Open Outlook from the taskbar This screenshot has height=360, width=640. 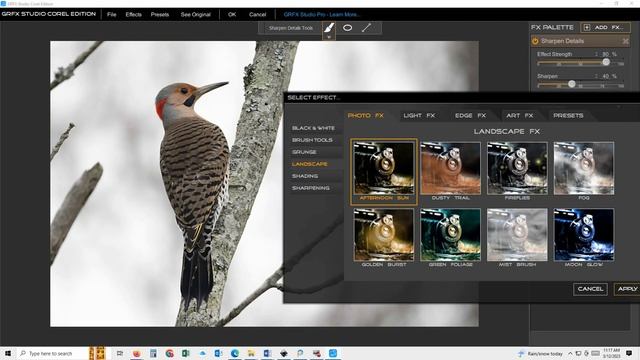pyautogui.click(x=218, y=353)
